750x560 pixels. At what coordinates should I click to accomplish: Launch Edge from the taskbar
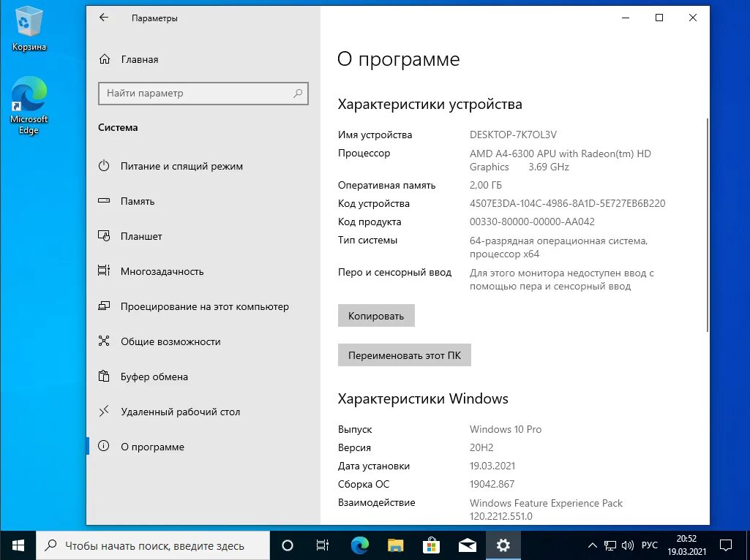click(360, 545)
